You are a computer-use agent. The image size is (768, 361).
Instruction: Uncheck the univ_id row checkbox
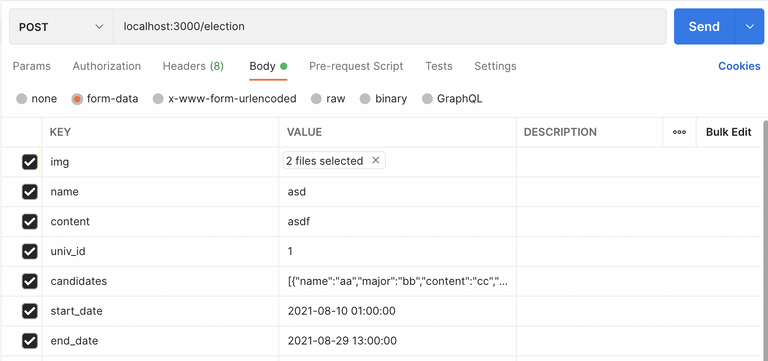click(30, 251)
